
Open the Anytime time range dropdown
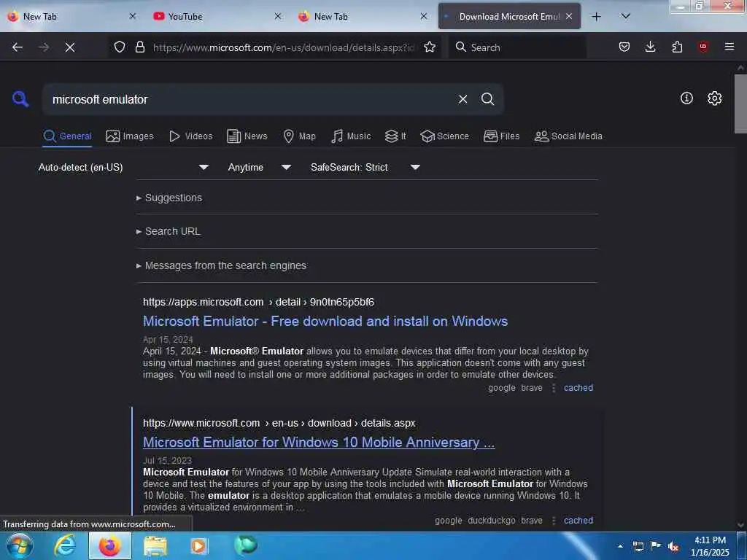(260, 167)
